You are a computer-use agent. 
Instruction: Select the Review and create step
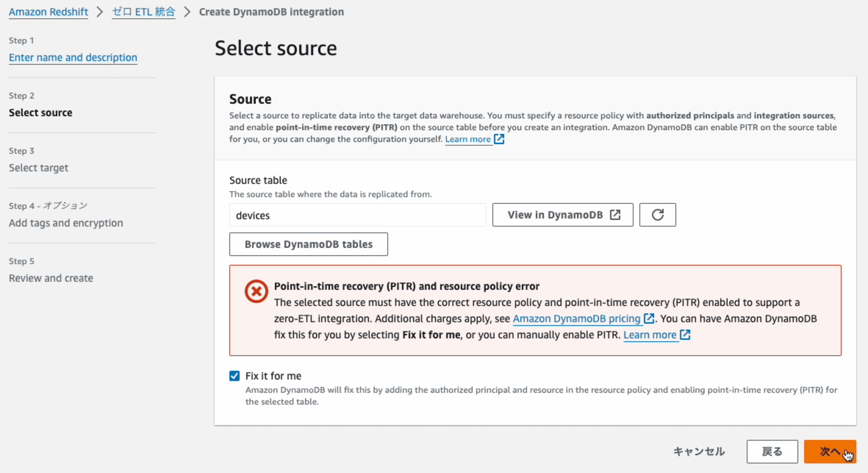point(51,278)
